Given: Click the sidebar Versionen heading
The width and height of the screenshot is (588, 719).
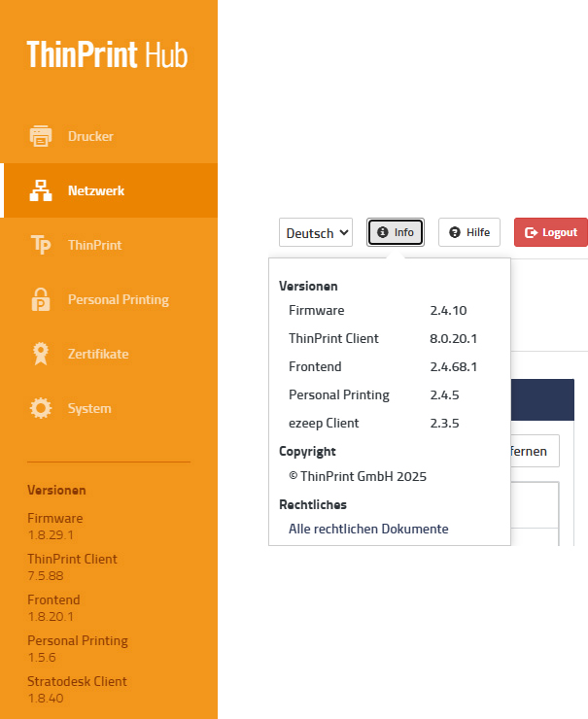Looking at the screenshot, I should coord(56,491).
